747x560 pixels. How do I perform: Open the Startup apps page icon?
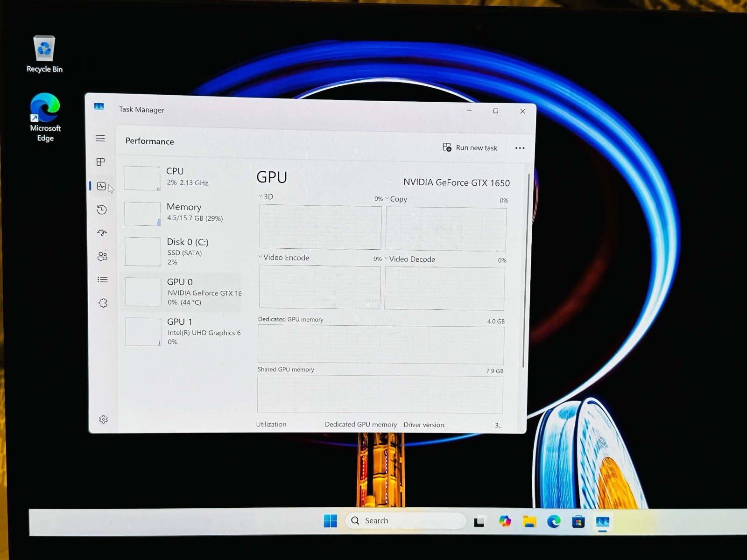click(x=102, y=232)
